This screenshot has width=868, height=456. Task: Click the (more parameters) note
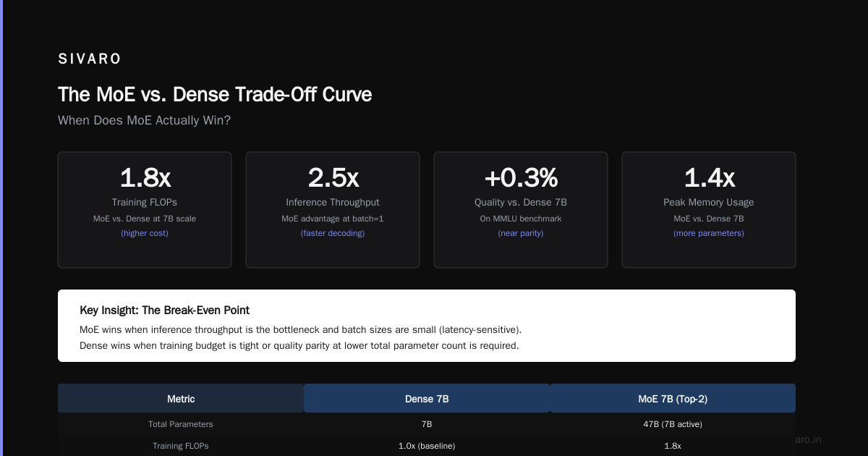709,233
